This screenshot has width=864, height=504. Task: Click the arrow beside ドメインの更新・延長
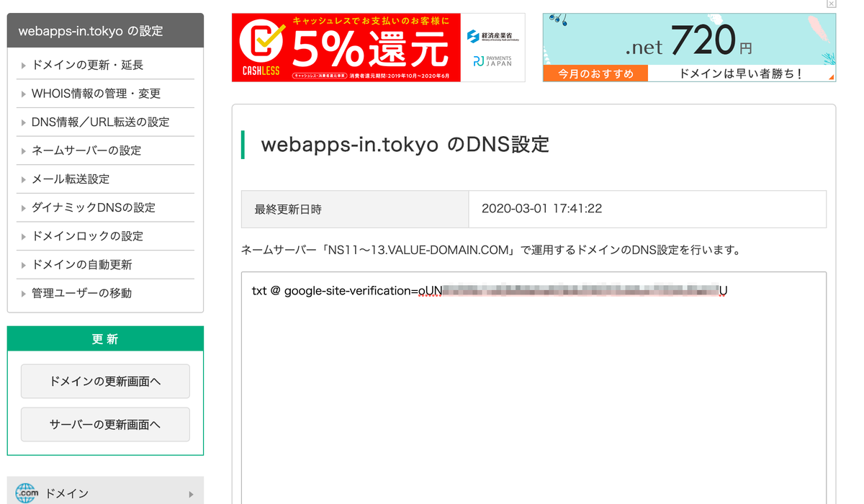tap(24, 66)
